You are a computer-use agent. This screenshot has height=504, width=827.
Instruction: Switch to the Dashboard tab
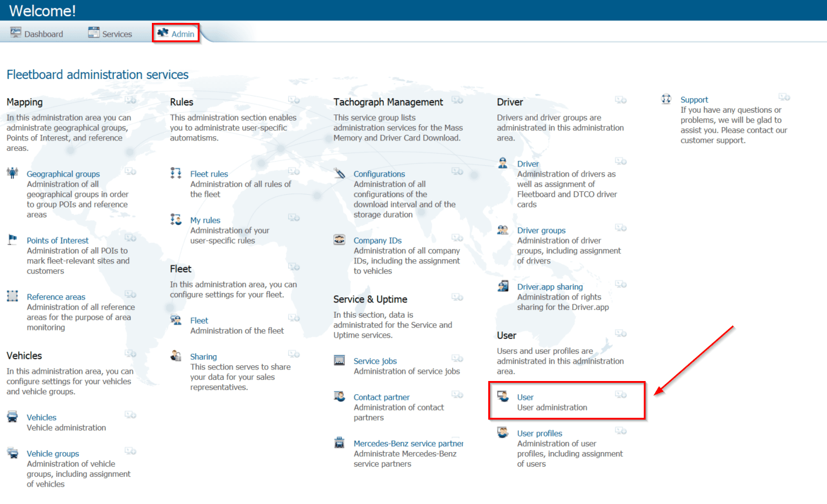point(37,34)
